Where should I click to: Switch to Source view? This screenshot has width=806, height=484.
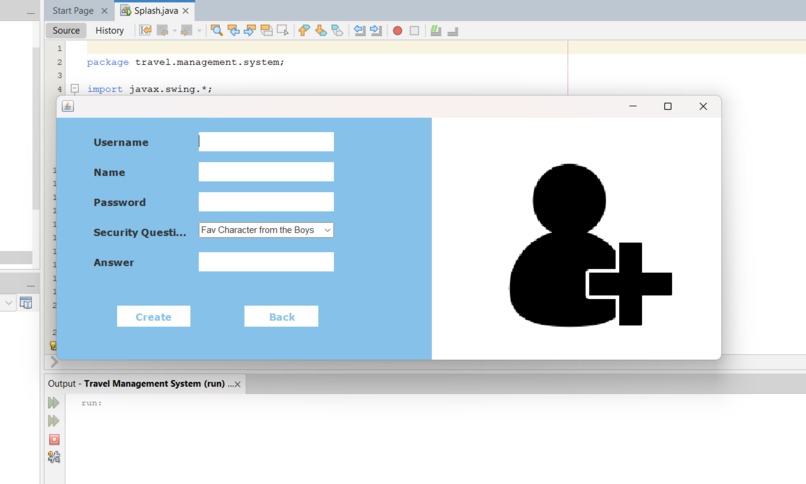tap(66, 30)
